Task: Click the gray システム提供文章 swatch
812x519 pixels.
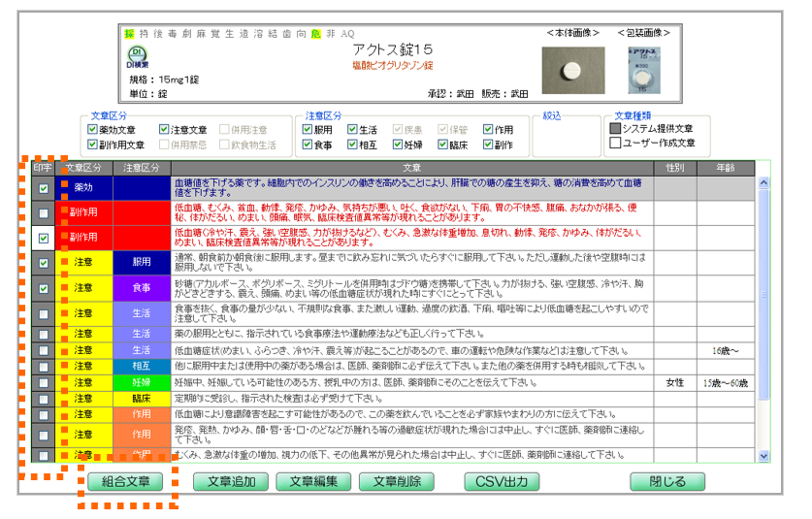Action: [615, 128]
